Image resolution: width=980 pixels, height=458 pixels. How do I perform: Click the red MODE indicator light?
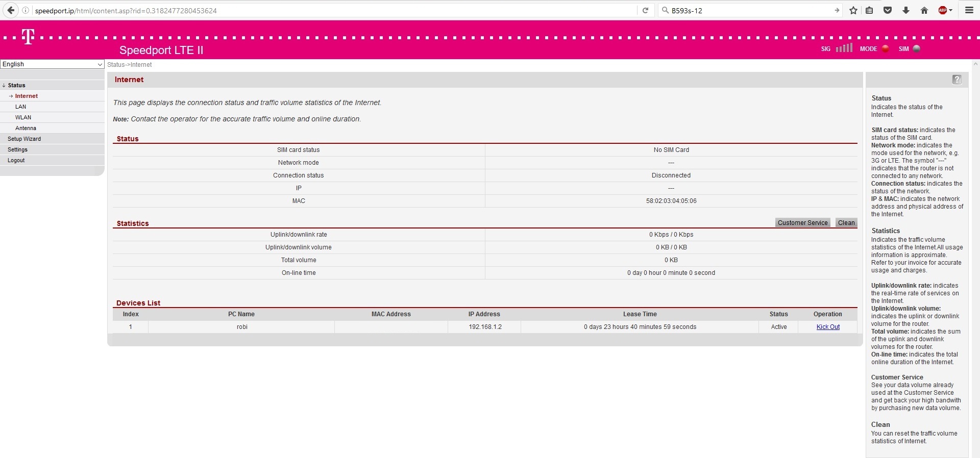pyautogui.click(x=886, y=48)
